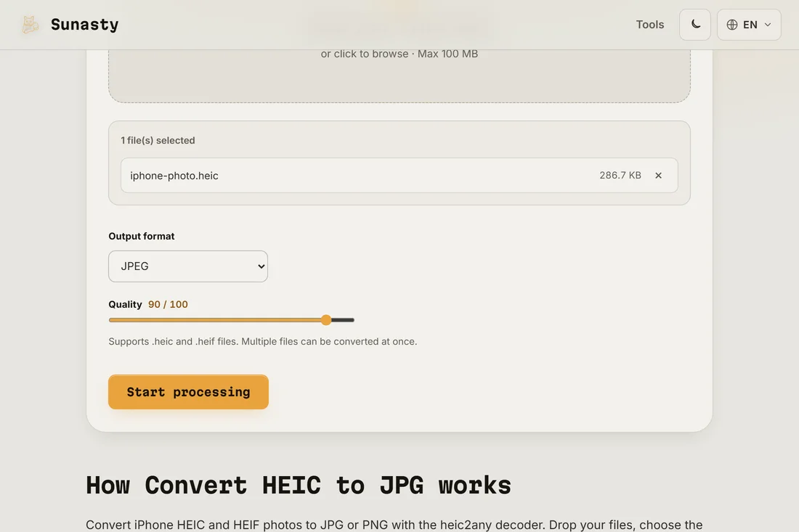Click the Start processing button
This screenshot has width=799, height=532.
click(189, 392)
